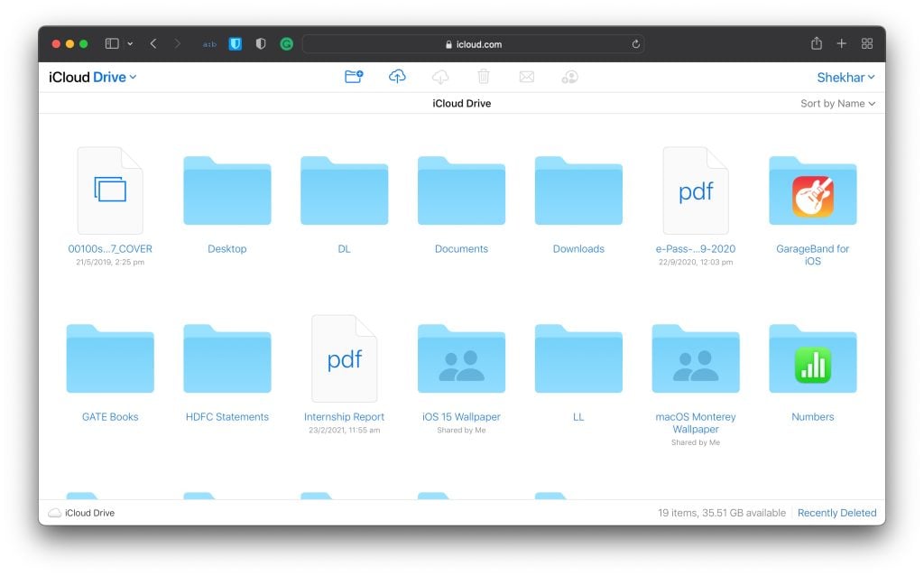The height and width of the screenshot is (576, 924).
Task: Open the shared iOS 15 Wallpaper folder
Action: coord(461,359)
